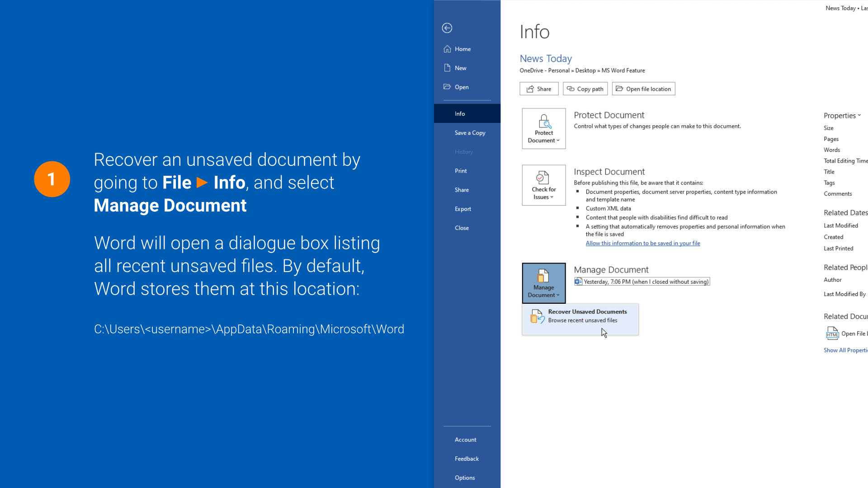Viewport: 868px width, 488px height.
Task: Click the Manage Document heading text
Action: (x=611, y=269)
